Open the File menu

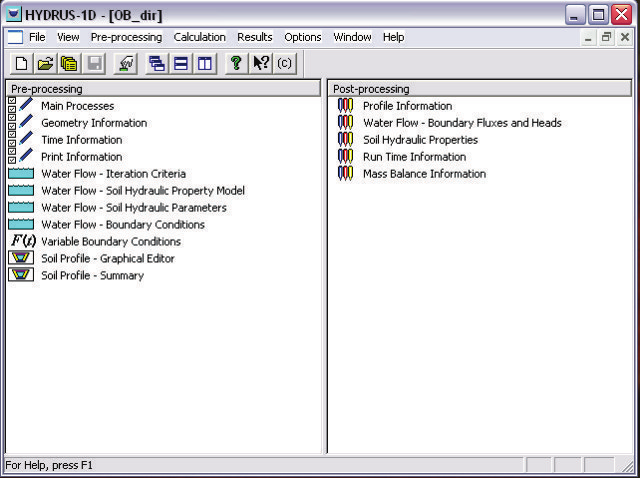click(37, 37)
